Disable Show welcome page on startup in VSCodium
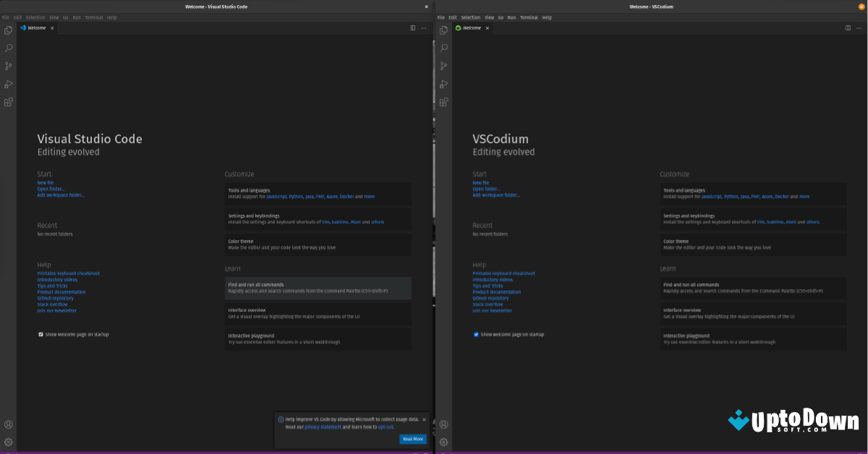868x454 pixels. tap(476, 334)
